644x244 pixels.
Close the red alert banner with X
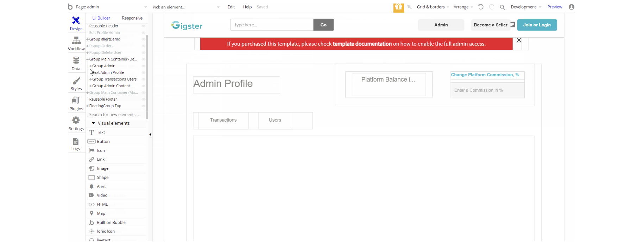pyautogui.click(x=519, y=40)
